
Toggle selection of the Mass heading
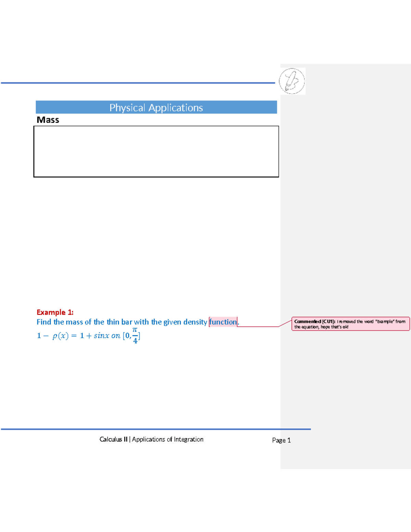[x=48, y=120]
